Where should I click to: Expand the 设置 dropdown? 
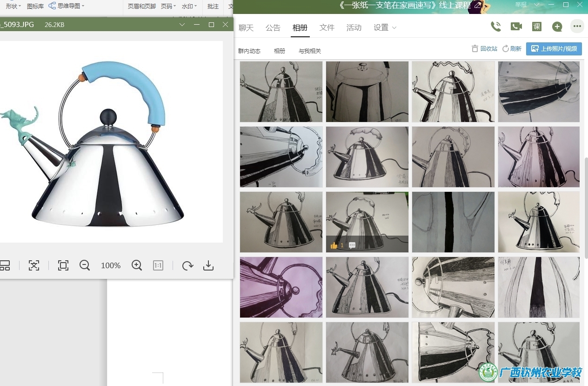tap(385, 27)
